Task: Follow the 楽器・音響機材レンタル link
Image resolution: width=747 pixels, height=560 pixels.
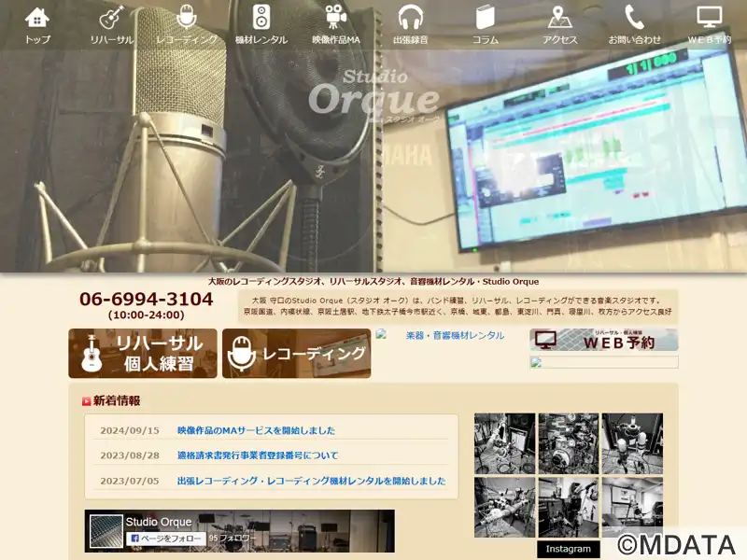Action: (x=455, y=335)
